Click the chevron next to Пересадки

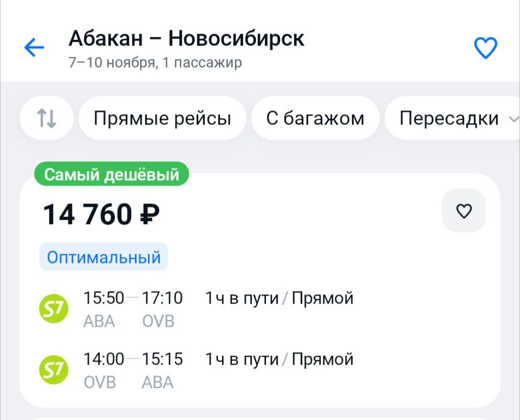pyautogui.click(x=513, y=119)
